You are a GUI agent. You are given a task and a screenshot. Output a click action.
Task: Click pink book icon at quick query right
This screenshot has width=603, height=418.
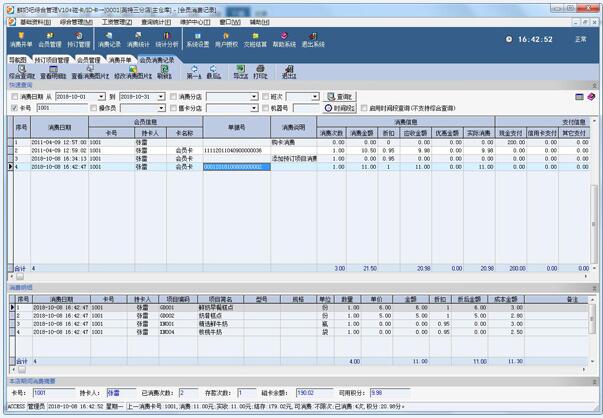(x=591, y=97)
